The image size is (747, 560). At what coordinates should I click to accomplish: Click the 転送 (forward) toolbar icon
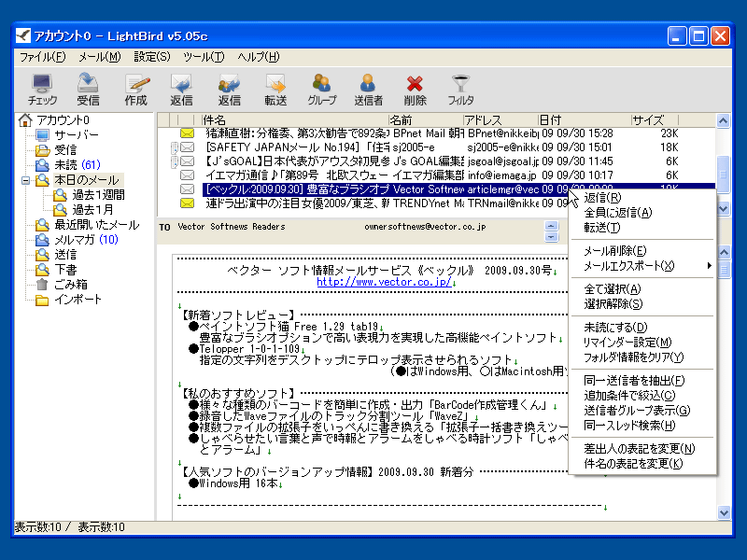click(275, 90)
